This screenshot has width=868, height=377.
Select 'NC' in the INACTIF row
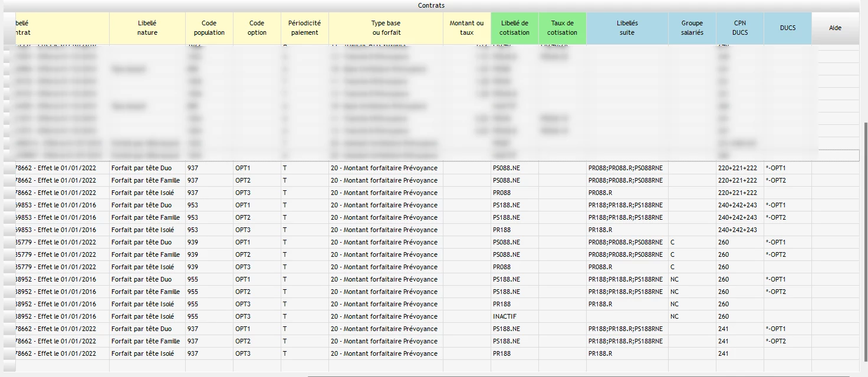pos(675,316)
